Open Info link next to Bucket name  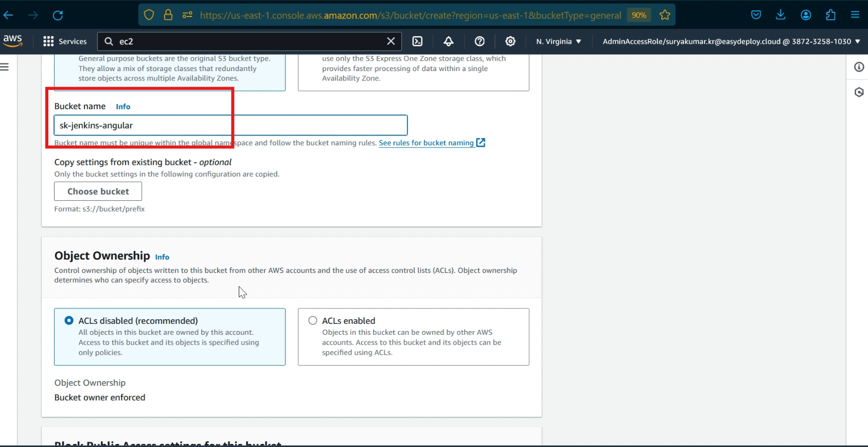click(123, 107)
